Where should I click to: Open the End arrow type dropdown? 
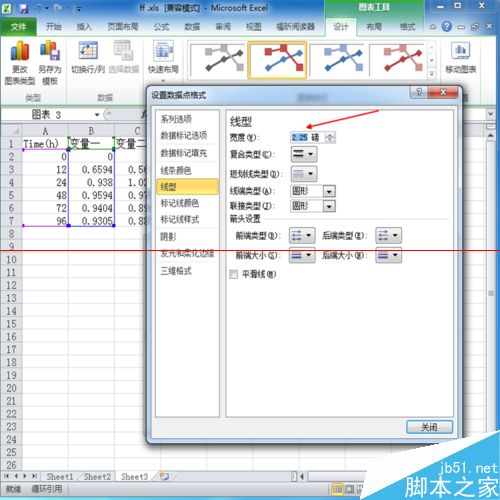tap(388, 236)
